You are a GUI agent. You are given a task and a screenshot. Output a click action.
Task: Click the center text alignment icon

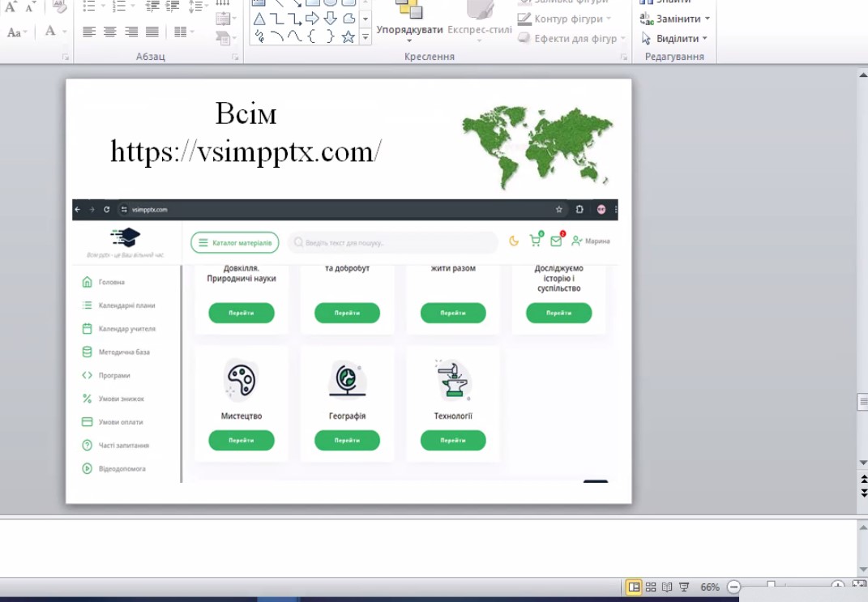[x=110, y=32]
